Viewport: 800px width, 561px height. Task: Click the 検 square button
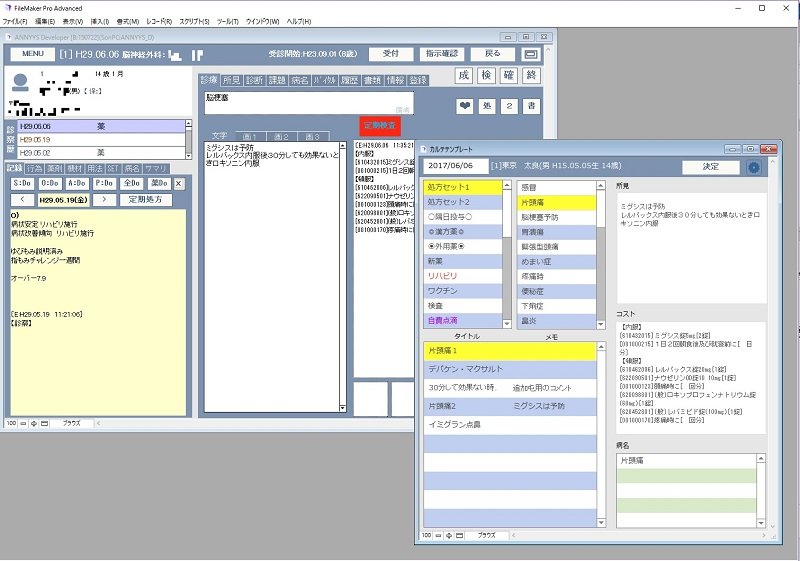coord(486,75)
